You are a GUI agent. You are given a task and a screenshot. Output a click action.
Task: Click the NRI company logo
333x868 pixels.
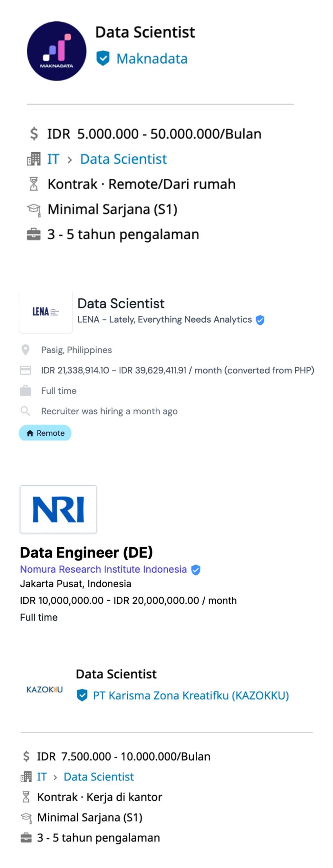58,509
